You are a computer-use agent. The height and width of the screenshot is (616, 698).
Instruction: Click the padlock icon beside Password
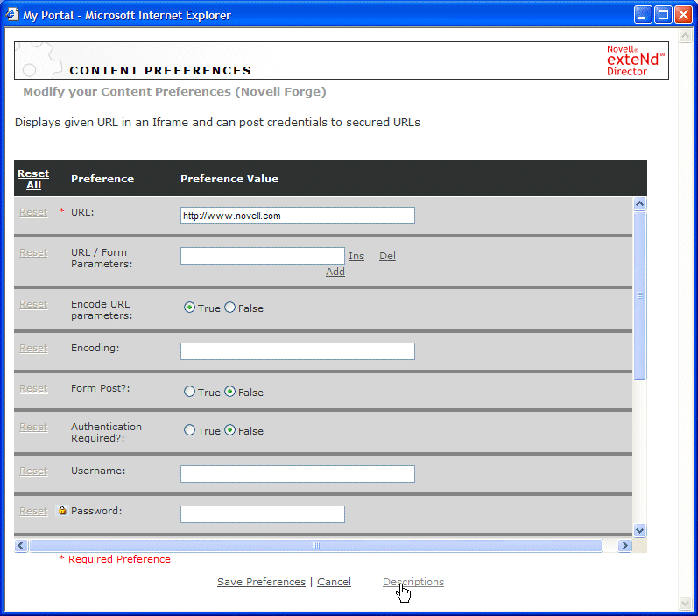point(62,511)
